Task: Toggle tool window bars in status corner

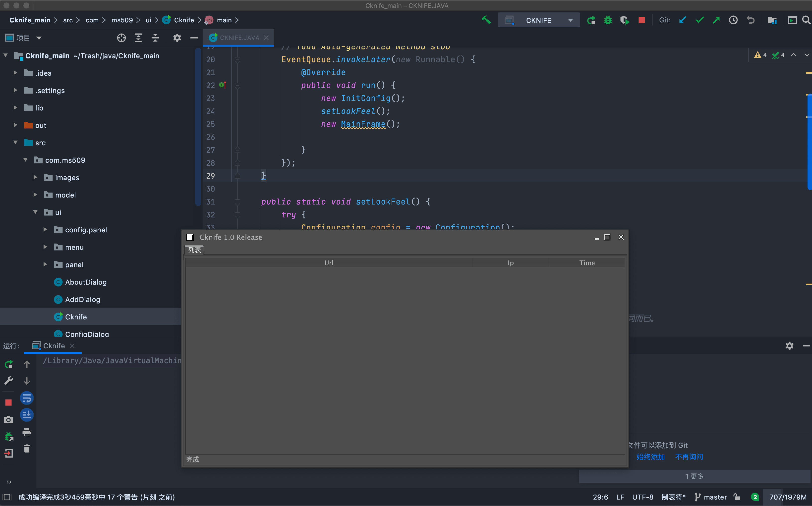Action: [x=7, y=497]
